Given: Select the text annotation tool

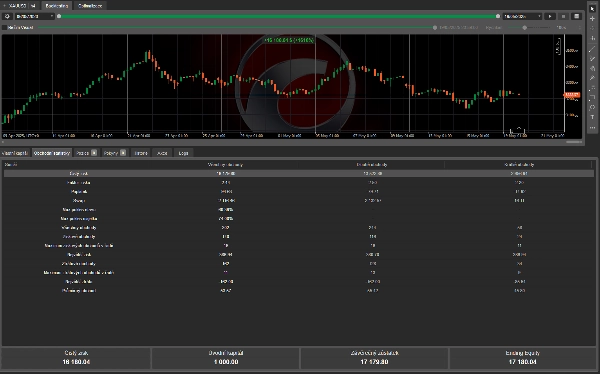Looking at the screenshot, I should tap(592, 118).
